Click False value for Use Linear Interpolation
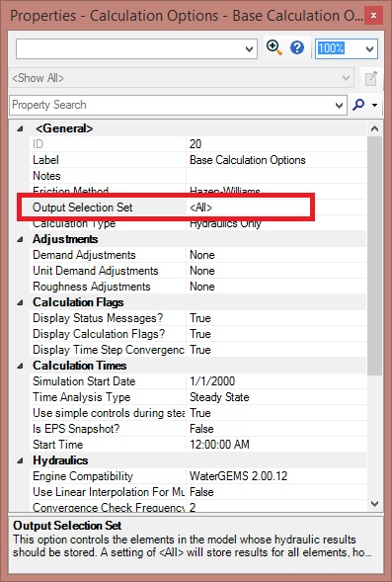This screenshot has width=392, height=582. tap(201, 492)
